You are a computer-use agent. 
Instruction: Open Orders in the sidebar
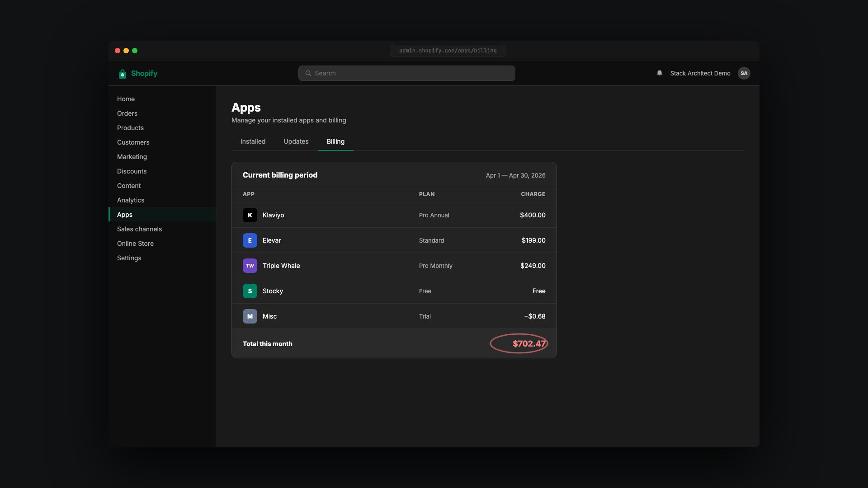162,113
